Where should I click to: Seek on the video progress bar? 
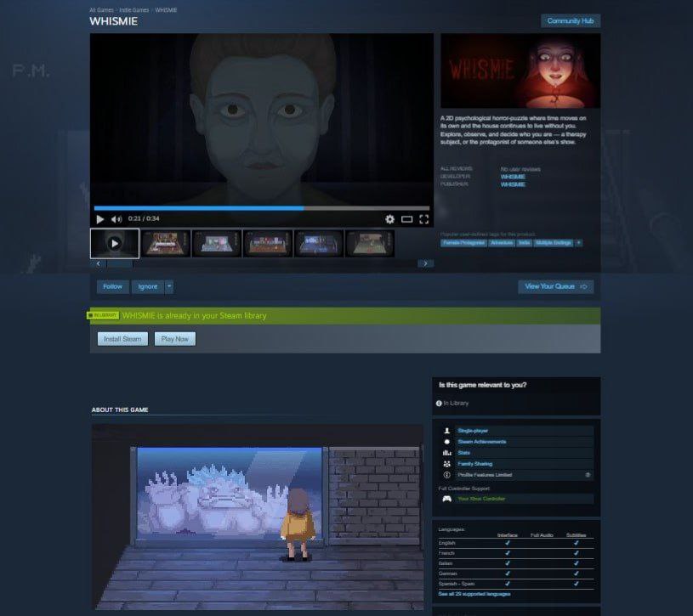262,208
